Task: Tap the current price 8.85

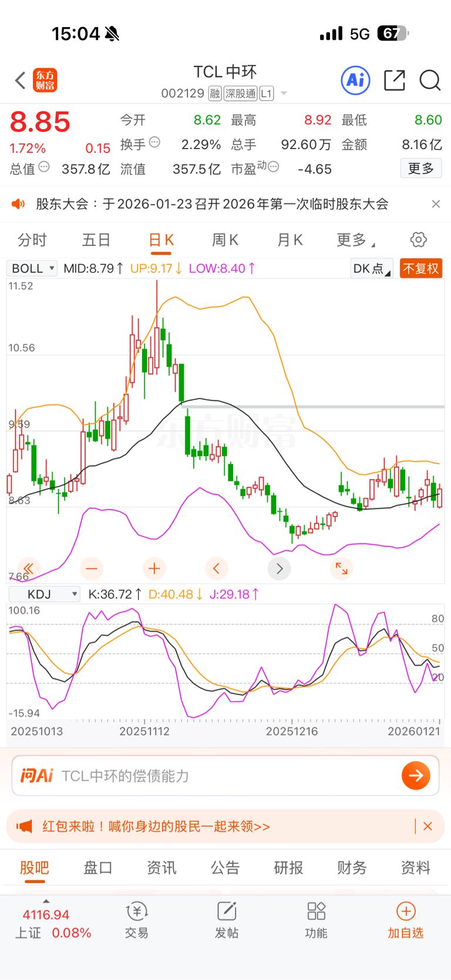Action: (40, 122)
